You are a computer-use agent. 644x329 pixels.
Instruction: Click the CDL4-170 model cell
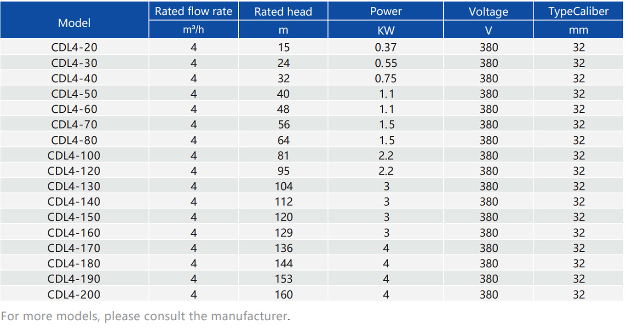tap(74, 248)
